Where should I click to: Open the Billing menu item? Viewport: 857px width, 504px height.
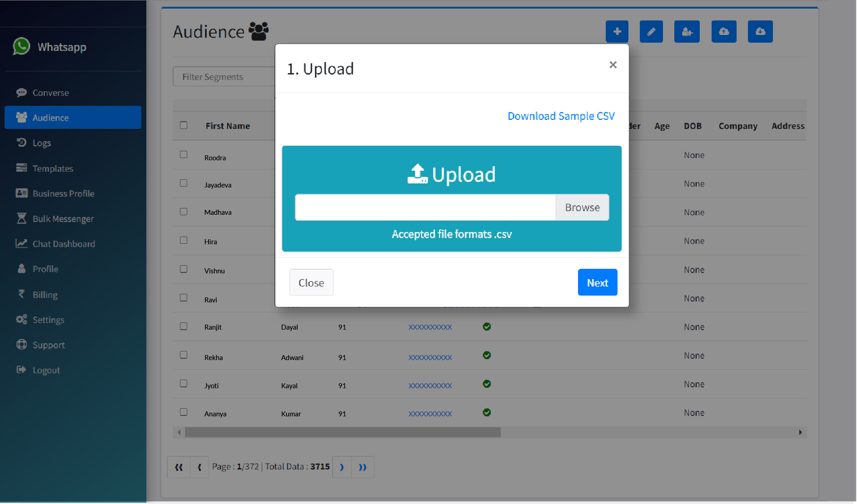point(45,294)
